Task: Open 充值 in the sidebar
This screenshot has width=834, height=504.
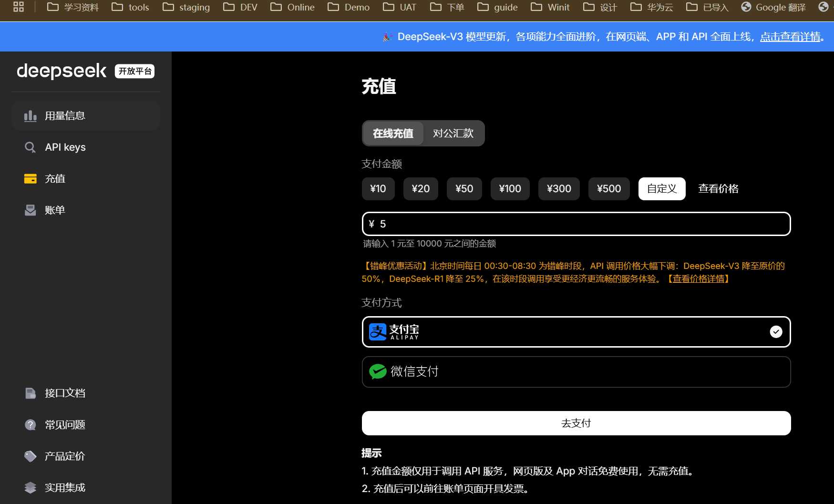Action: 86,179
